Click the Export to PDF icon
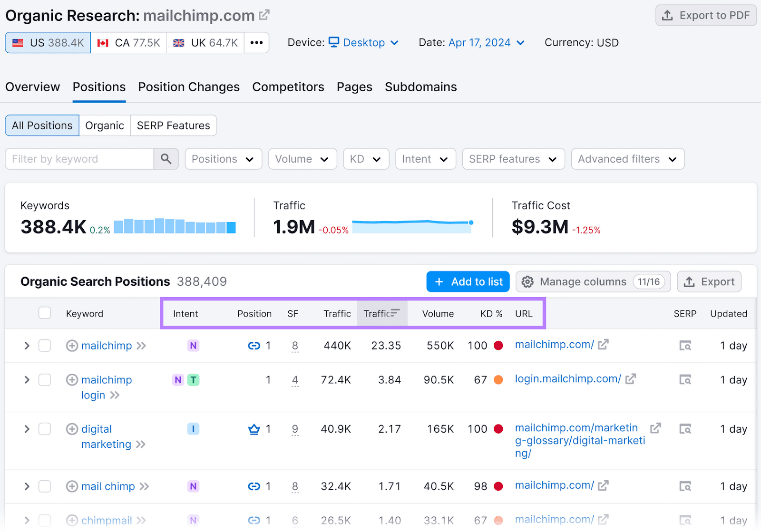Viewport: 761px width, 532px height. pos(667,15)
